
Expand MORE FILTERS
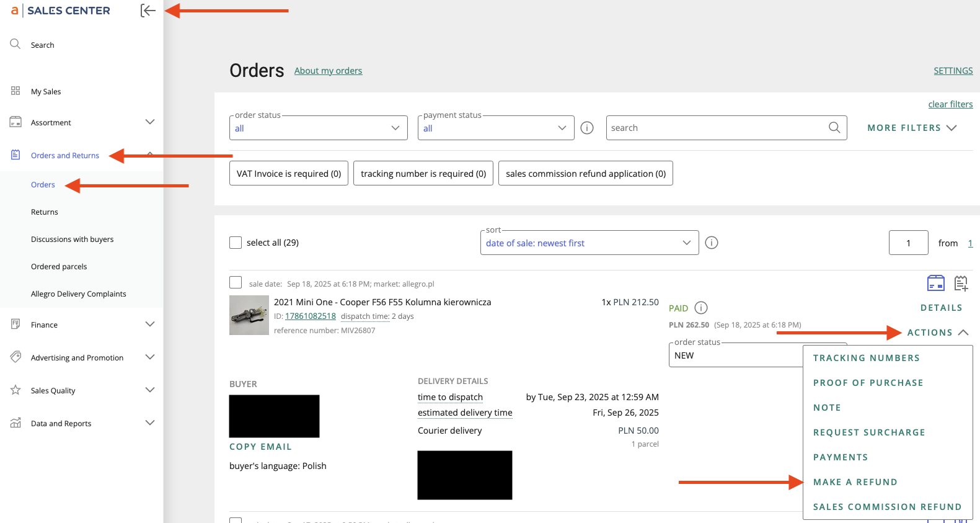pos(912,128)
